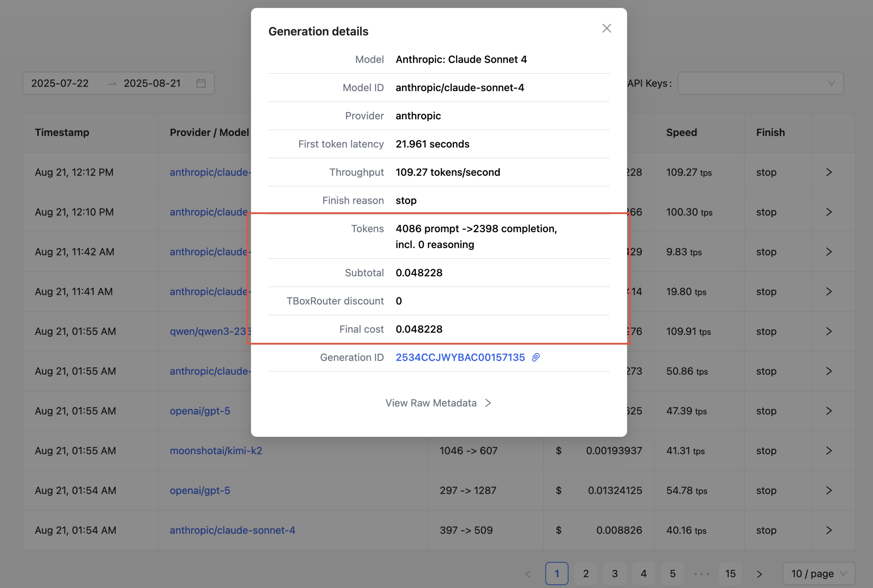Image resolution: width=873 pixels, height=588 pixels.
Task: Go to pagination page 2
Action: [x=586, y=574]
